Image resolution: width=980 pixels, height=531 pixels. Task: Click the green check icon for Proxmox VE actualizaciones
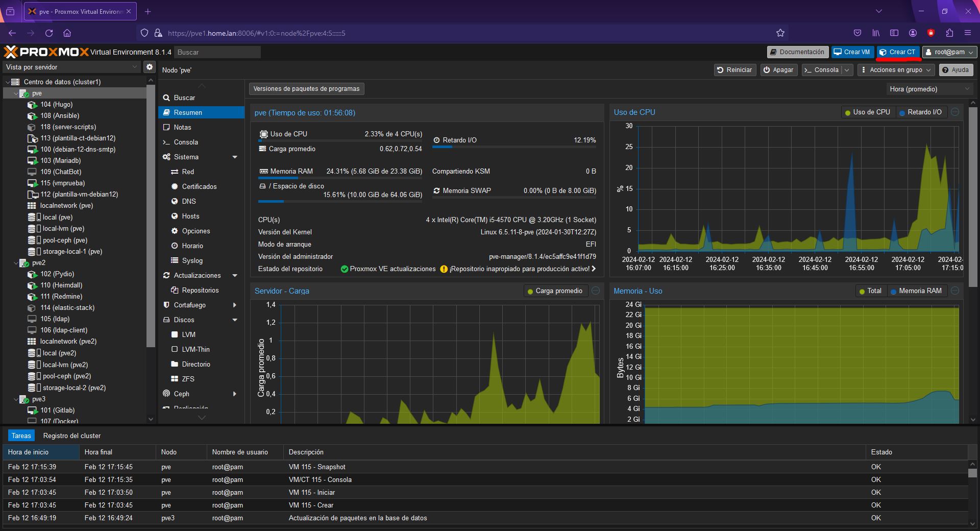(x=345, y=269)
